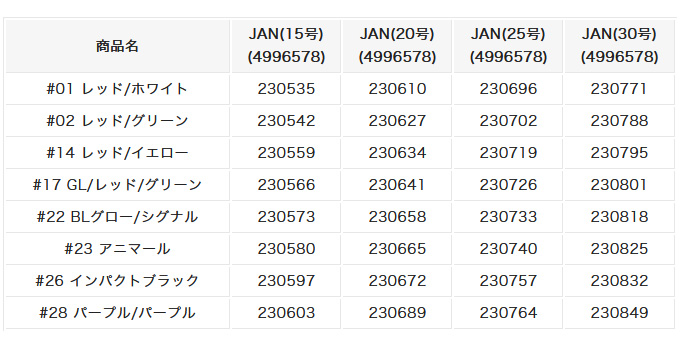
Task: Select the JAN(15号) column header
Action: 286,46
